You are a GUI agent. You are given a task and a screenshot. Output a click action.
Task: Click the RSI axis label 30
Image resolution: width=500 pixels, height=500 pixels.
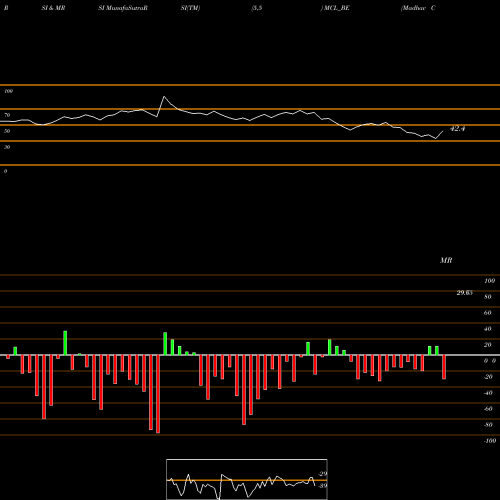tap(7, 147)
